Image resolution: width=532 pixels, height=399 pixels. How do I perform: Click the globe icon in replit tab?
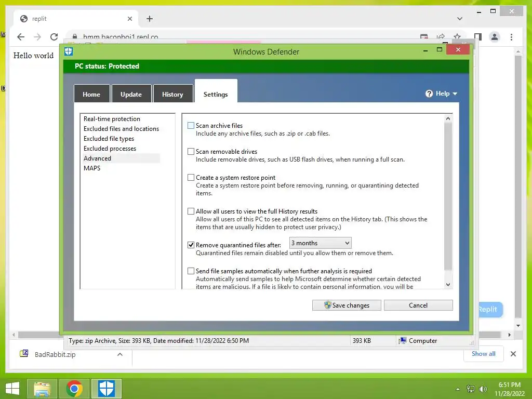pyautogui.click(x=24, y=19)
